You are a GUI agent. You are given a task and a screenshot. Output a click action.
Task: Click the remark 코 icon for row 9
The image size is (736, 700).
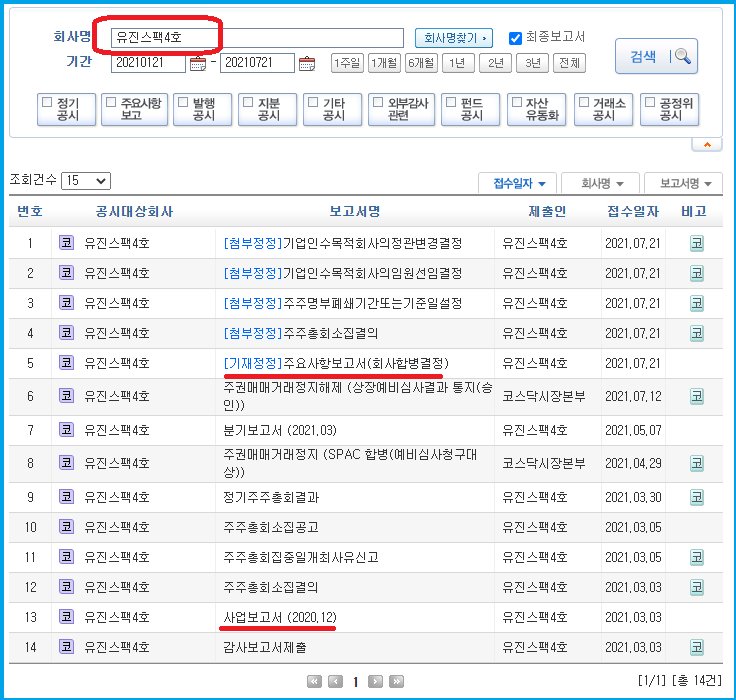(697, 497)
